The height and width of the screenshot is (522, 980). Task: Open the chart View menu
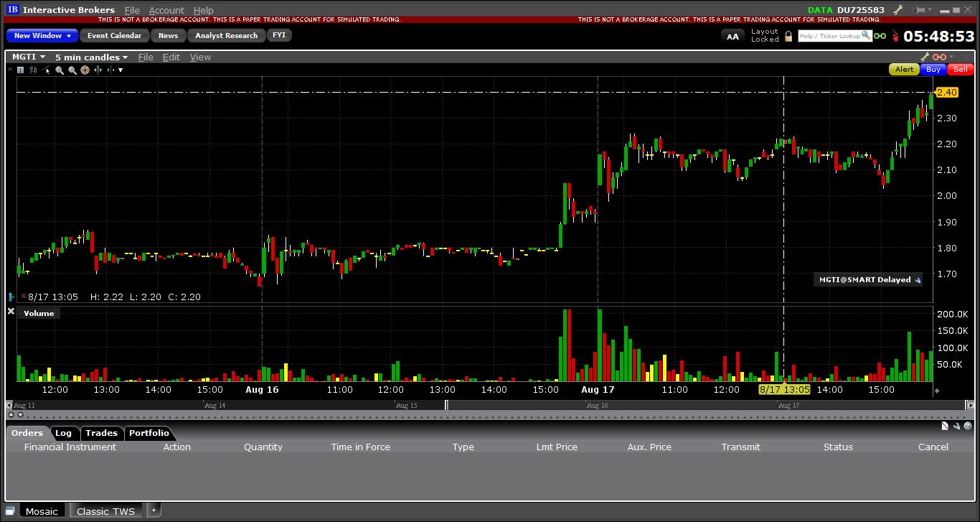[200, 57]
